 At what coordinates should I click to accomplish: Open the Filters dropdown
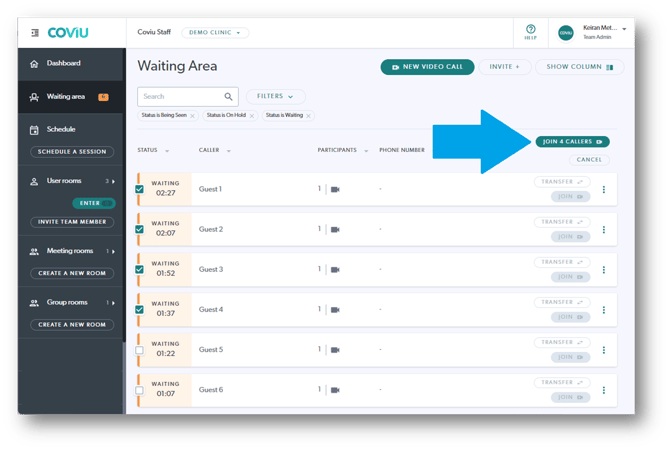(x=275, y=97)
